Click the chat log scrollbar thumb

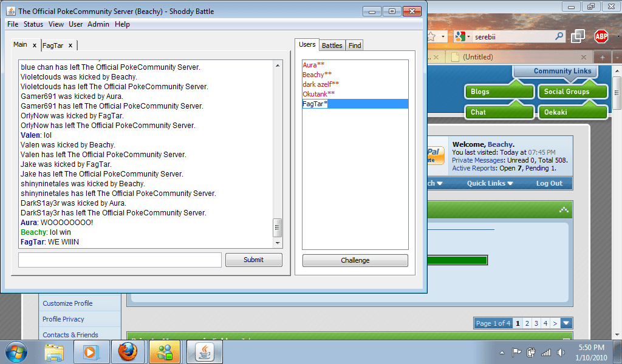point(277,227)
